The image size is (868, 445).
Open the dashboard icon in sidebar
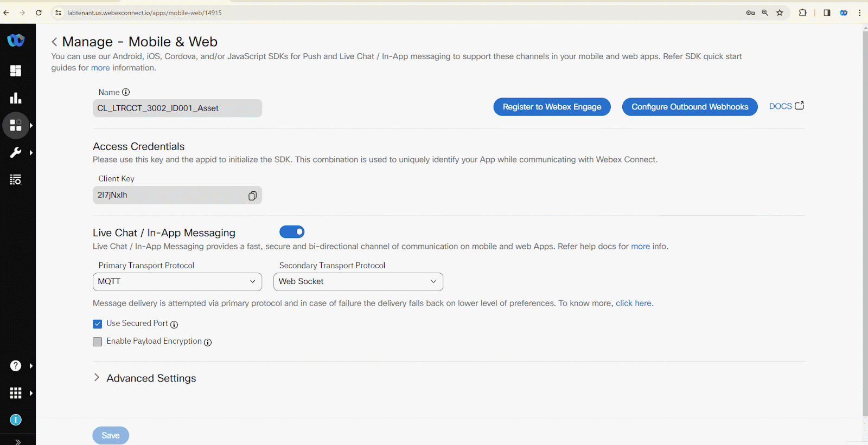16,71
